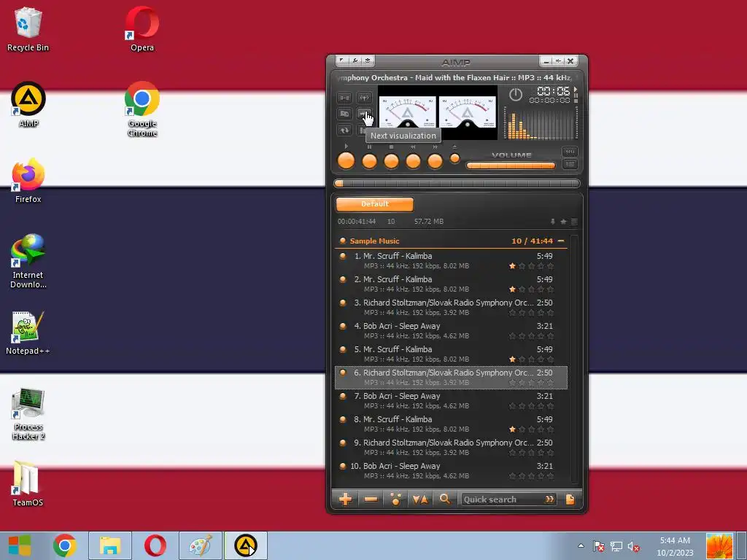The height and width of the screenshot is (560, 747).
Task: Select track 8. Mr. Scruff - Kalimba
Action: point(451,424)
